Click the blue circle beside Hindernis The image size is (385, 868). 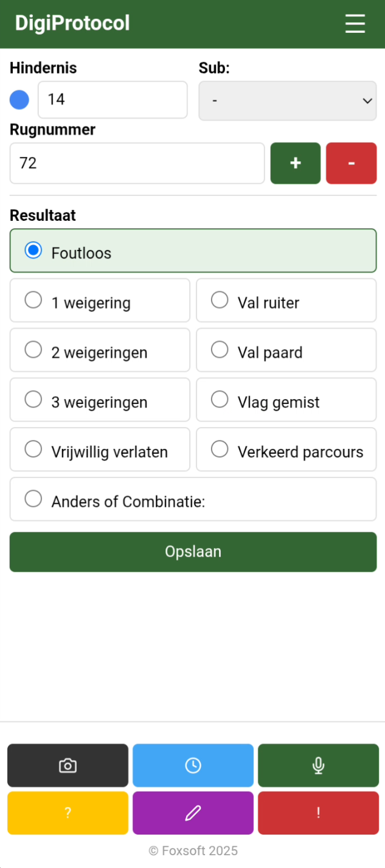(19, 100)
